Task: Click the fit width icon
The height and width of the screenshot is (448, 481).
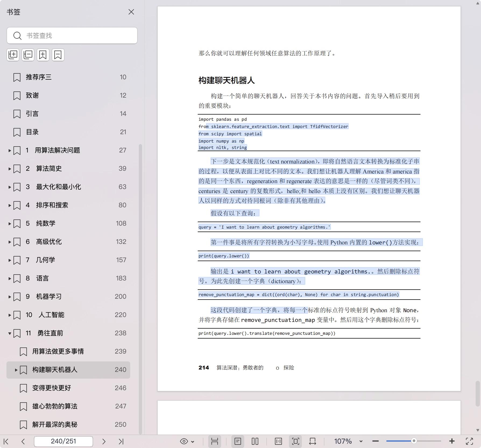Action: coord(313,441)
